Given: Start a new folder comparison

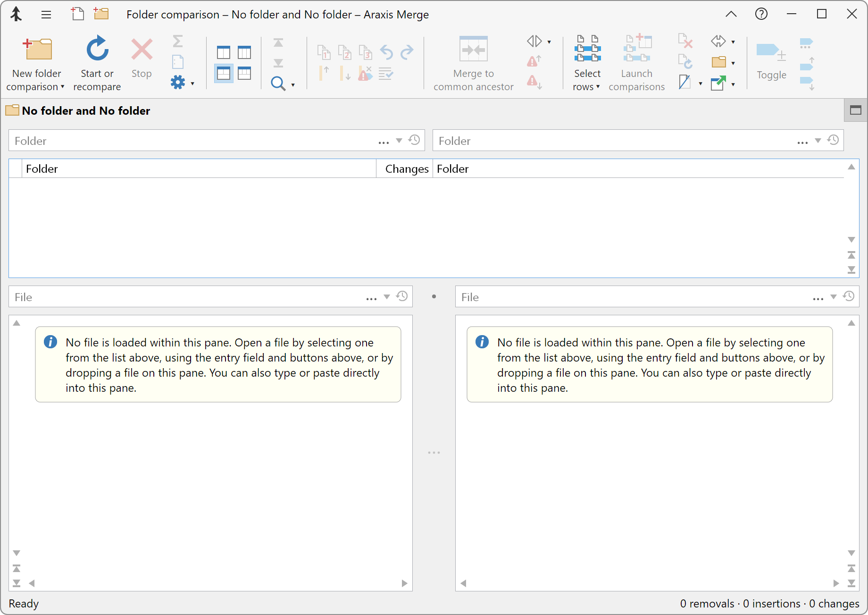Looking at the screenshot, I should coord(36,62).
